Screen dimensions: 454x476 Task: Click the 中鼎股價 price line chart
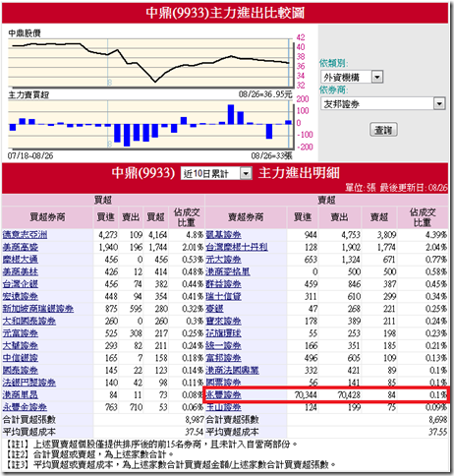150,63
